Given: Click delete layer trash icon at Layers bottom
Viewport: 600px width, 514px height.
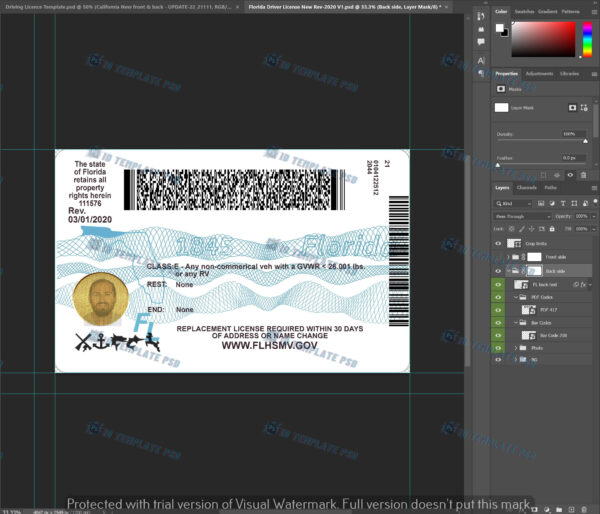Looking at the screenshot, I should 584,509.
